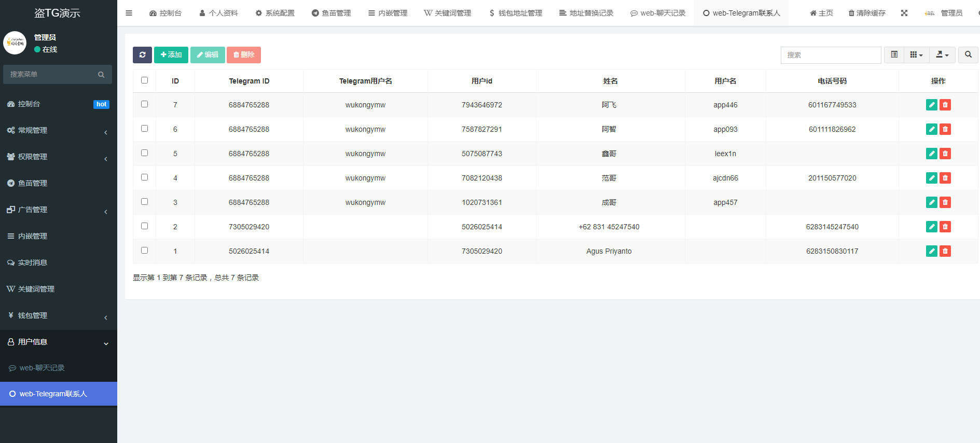The height and width of the screenshot is (443, 980).
Task: Switch to the web-聊天记录 top tab
Action: click(x=658, y=13)
